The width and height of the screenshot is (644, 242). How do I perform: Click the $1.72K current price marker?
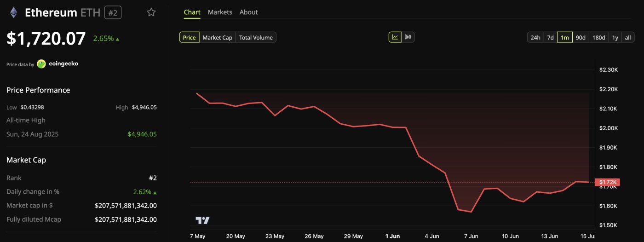tap(607, 182)
